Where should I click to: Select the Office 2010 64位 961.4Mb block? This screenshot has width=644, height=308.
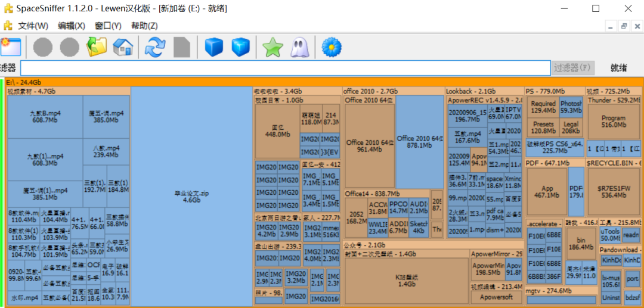point(370,147)
